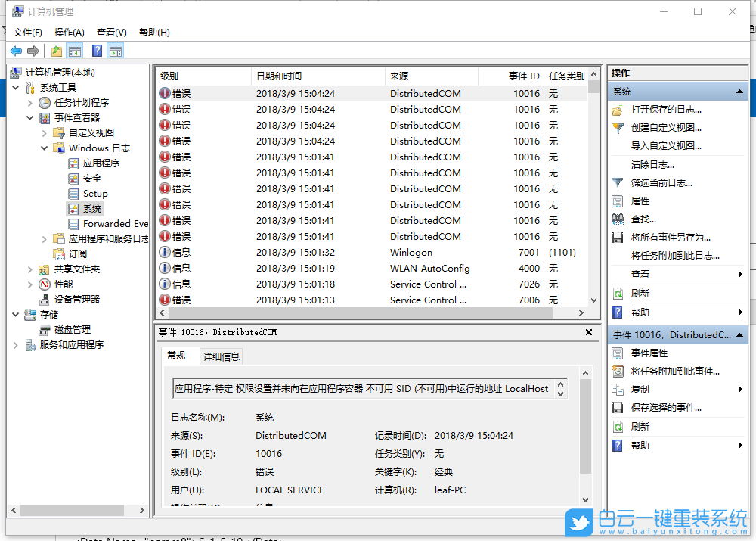Collapse the 系统 section in Actions pane
Screen dimensions: 756x541
tap(739, 90)
